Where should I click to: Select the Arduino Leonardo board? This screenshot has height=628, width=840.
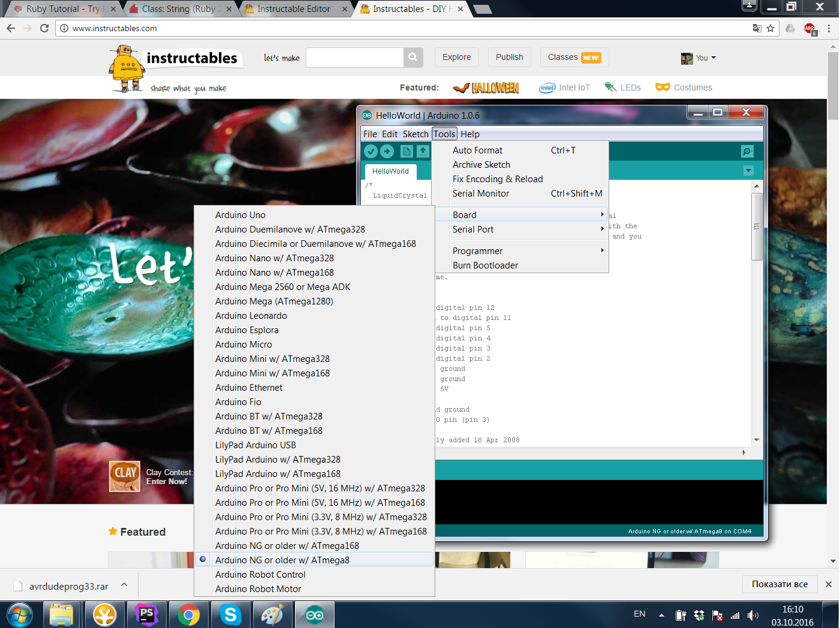pyautogui.click(x=315, y=315)
